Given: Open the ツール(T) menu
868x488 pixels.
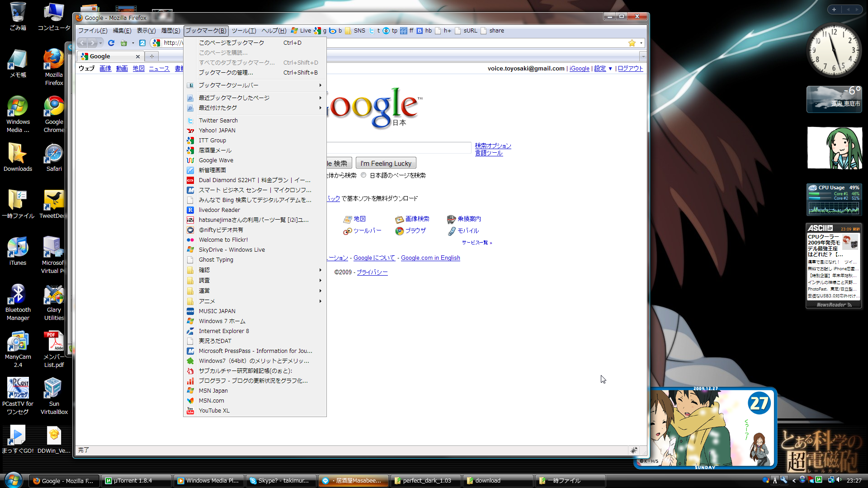Looking at the screenshot, I should (x=244, y=31).
